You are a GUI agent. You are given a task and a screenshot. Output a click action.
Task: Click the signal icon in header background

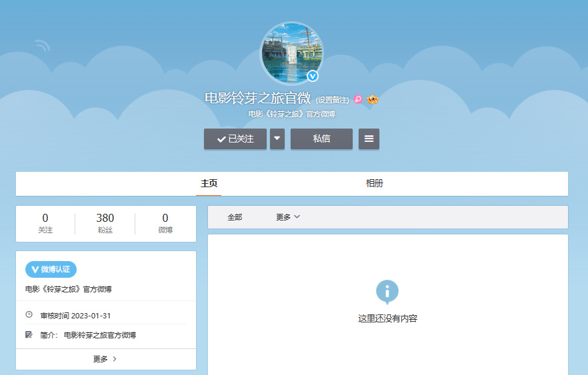pyautogui.click(x=43, y=45)
